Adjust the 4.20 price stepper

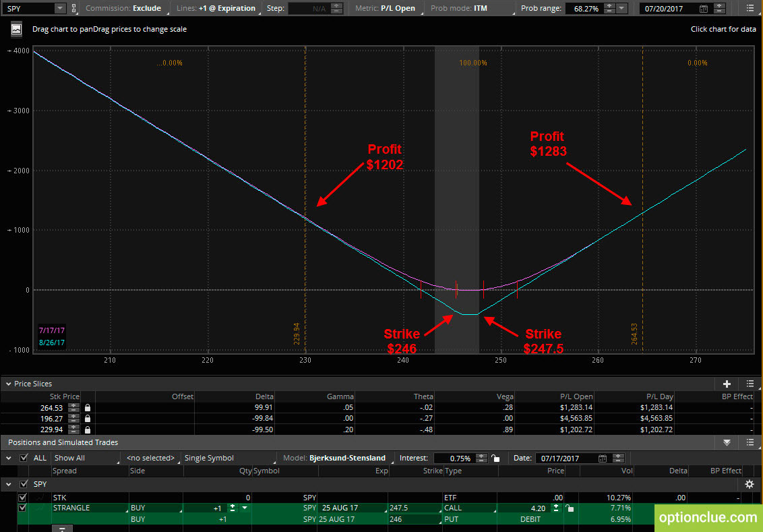pos(555,508)
